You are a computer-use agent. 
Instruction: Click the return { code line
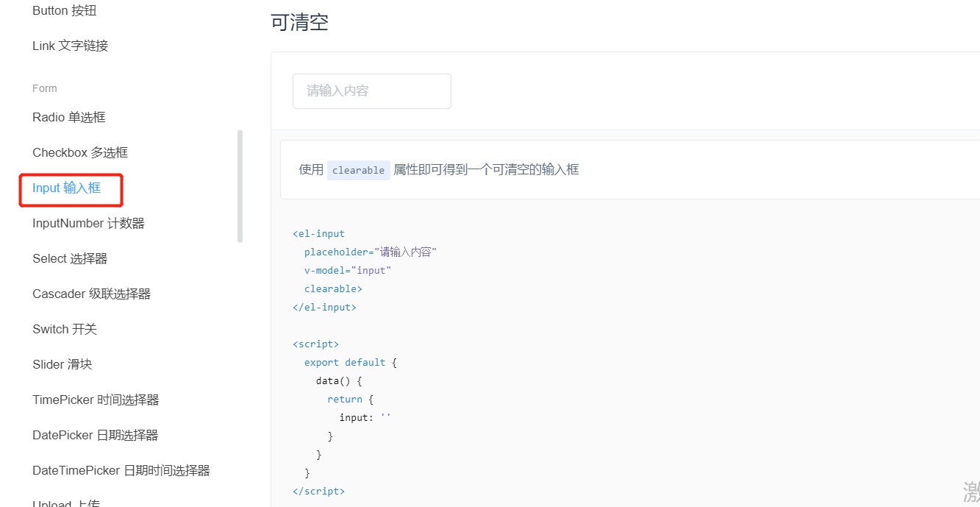(x=351, y=399)
